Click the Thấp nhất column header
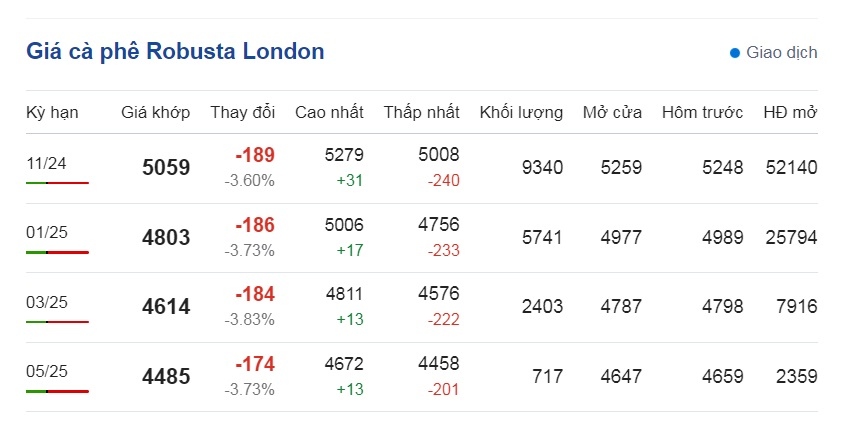Image resolution: width=850 pixels, height=440 pixels. (x=421, y=112)
